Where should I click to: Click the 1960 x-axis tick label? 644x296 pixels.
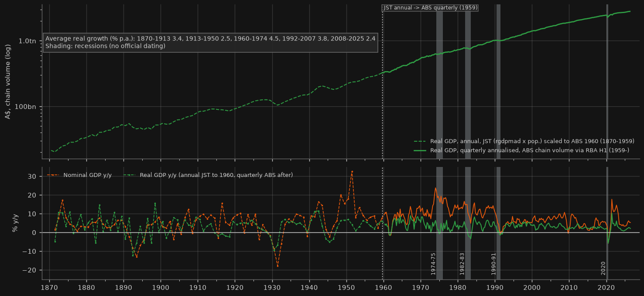(x=384, y=288)
